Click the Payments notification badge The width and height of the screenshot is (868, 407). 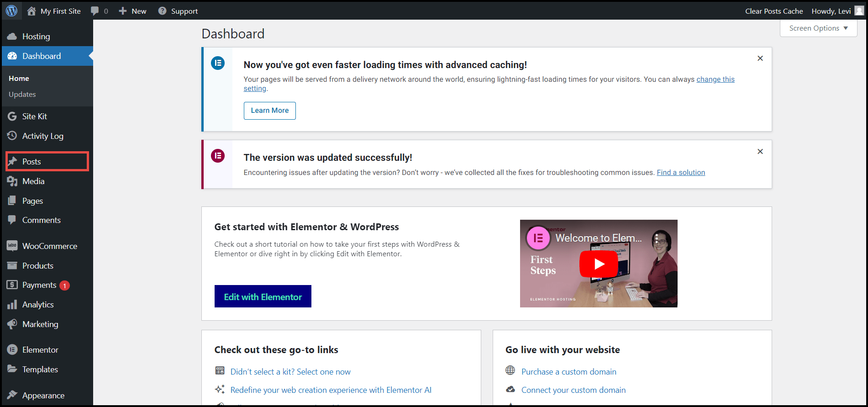pos(65,285)
